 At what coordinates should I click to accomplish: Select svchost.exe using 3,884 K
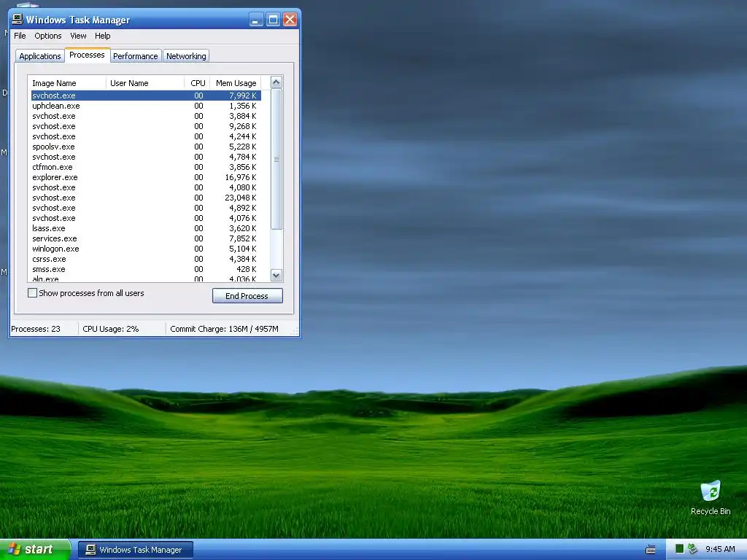pyautogui.click(x=146, y=116)
